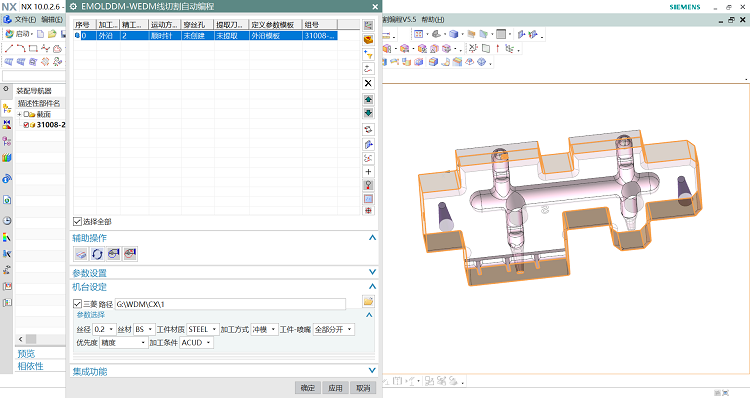Select the 31008-2 part in the navigator

point(51,125)
